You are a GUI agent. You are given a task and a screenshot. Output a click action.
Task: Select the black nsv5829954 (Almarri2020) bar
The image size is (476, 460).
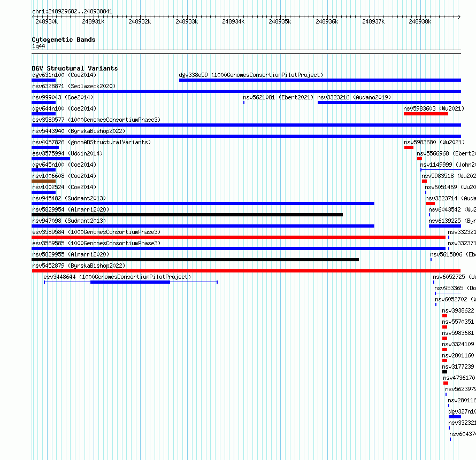coord(187,215)
